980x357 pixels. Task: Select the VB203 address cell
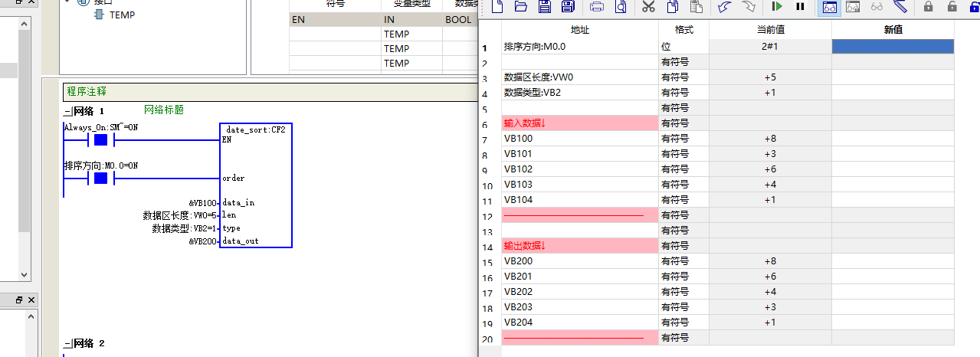tap(580, 307)
